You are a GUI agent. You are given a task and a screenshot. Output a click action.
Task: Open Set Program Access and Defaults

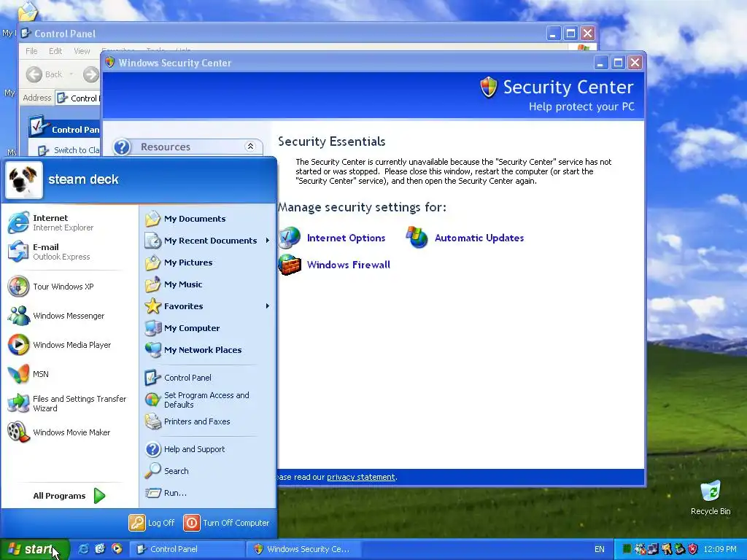tap(208, 400)
